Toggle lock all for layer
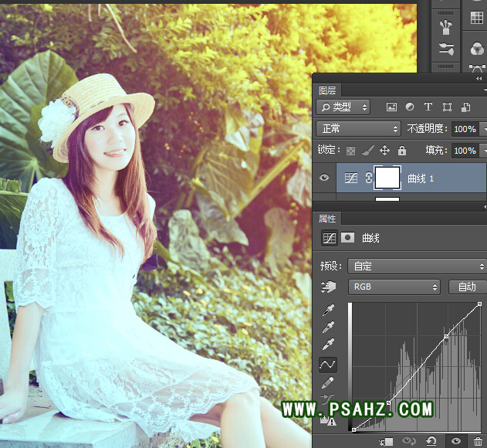This screenshot has width=487, height=448. 402,151
